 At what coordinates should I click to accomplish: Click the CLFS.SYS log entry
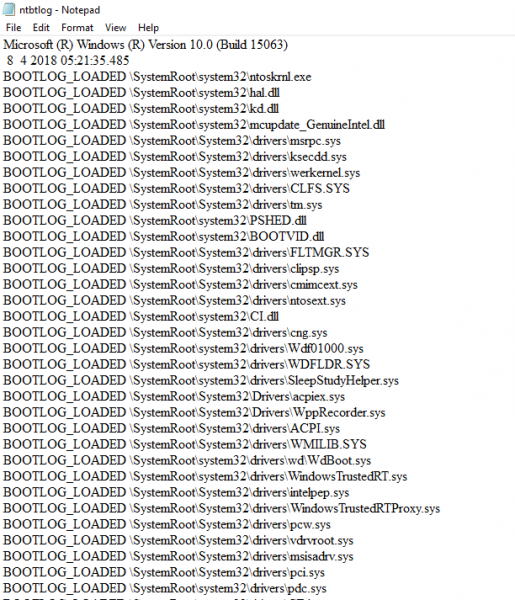(176, 189)
